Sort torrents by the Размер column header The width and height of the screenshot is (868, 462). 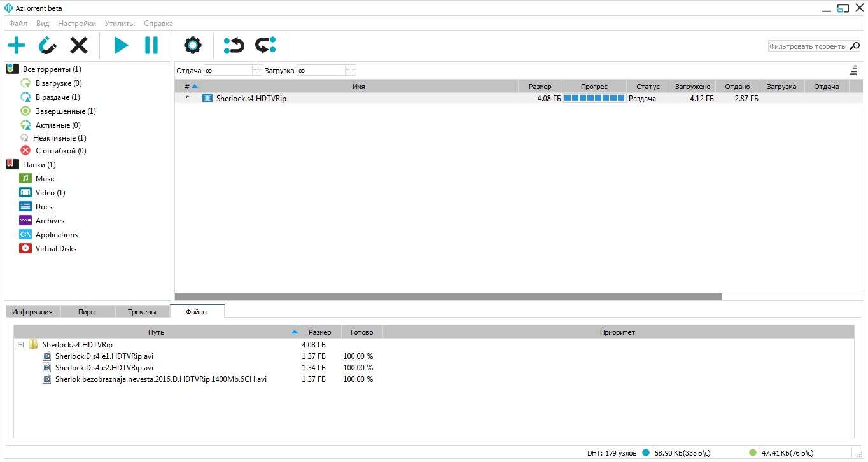coord(539,87)
